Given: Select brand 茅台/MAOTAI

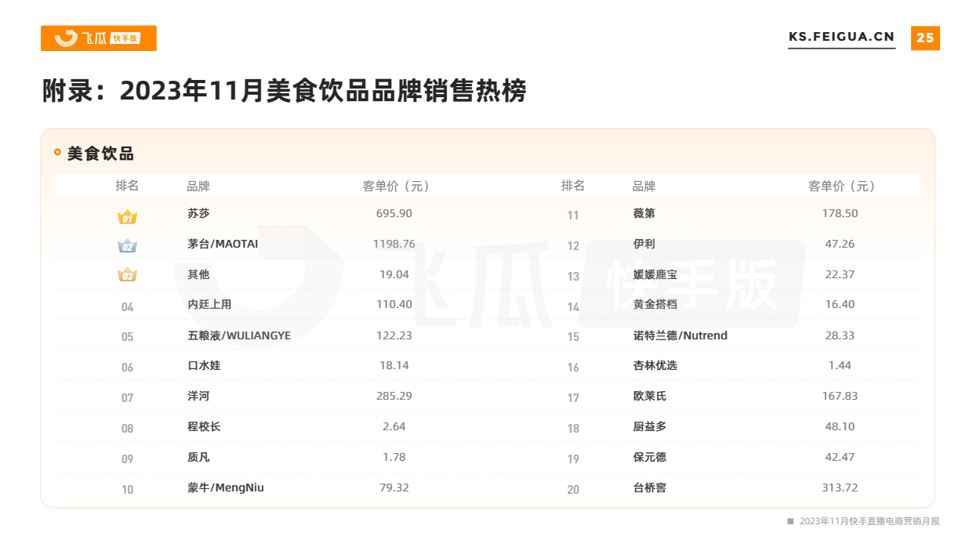Looking at the screenshot, I should [x=223, y=244].
